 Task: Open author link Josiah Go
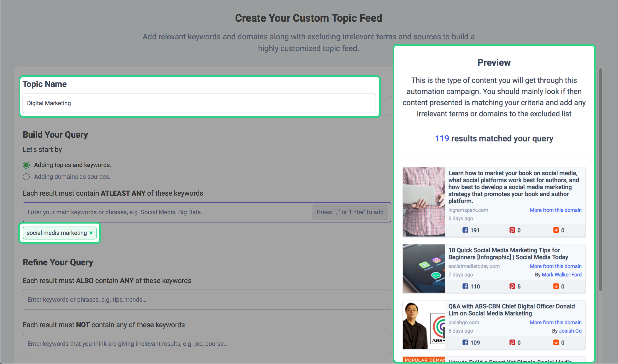[570, 331]
